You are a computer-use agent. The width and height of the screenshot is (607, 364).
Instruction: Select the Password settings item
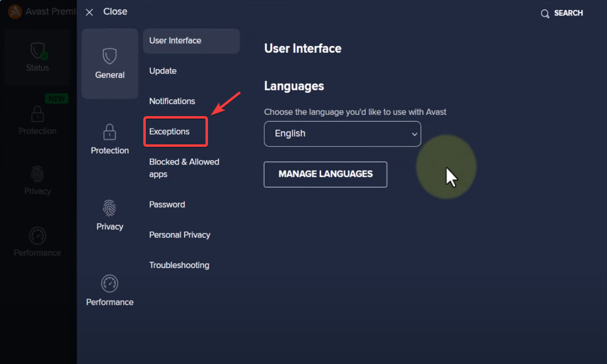tap(167, 205)
